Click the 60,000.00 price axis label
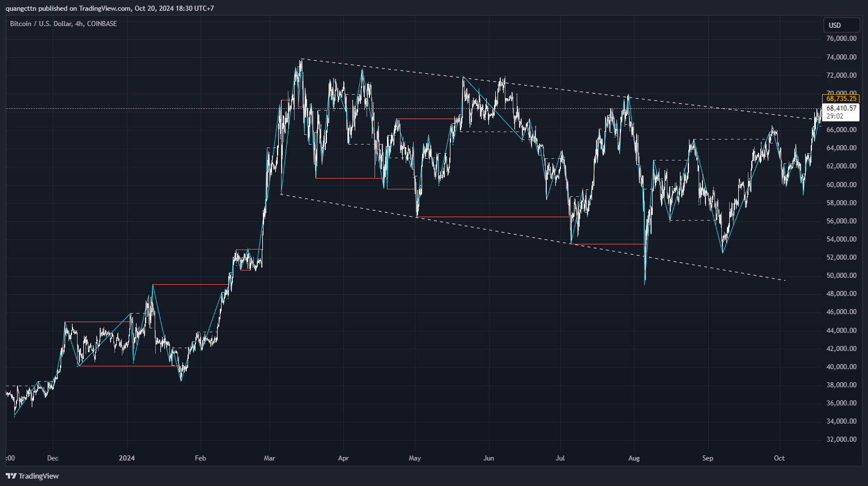The height and width of the screenshot is (486, 868). click(841, 185)
